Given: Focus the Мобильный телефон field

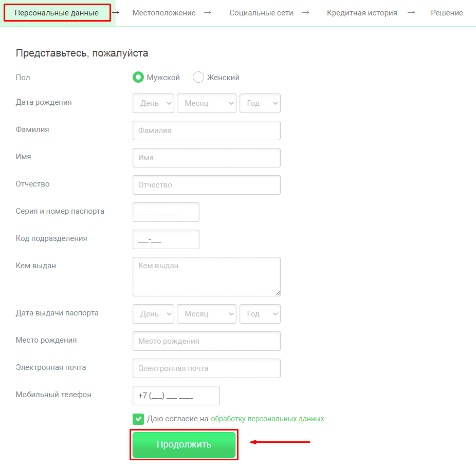Looking at the screenshot, I should click(176, 396).
